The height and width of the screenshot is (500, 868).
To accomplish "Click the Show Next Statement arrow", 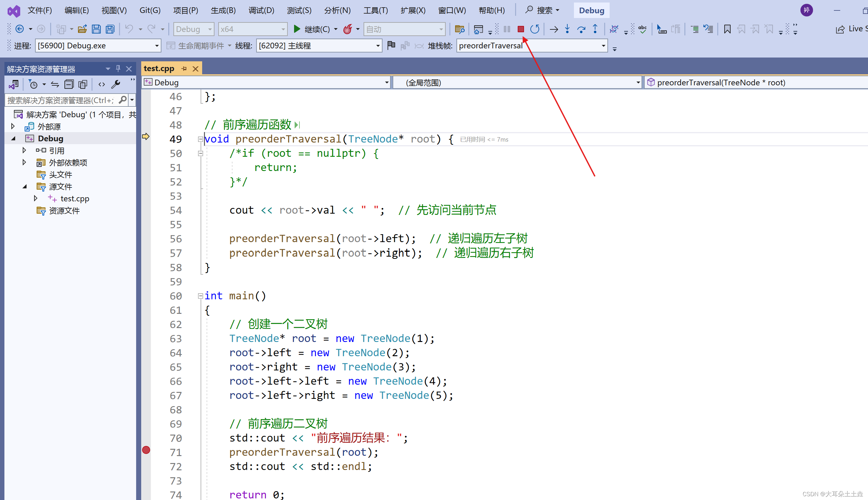I will (553, 29).
